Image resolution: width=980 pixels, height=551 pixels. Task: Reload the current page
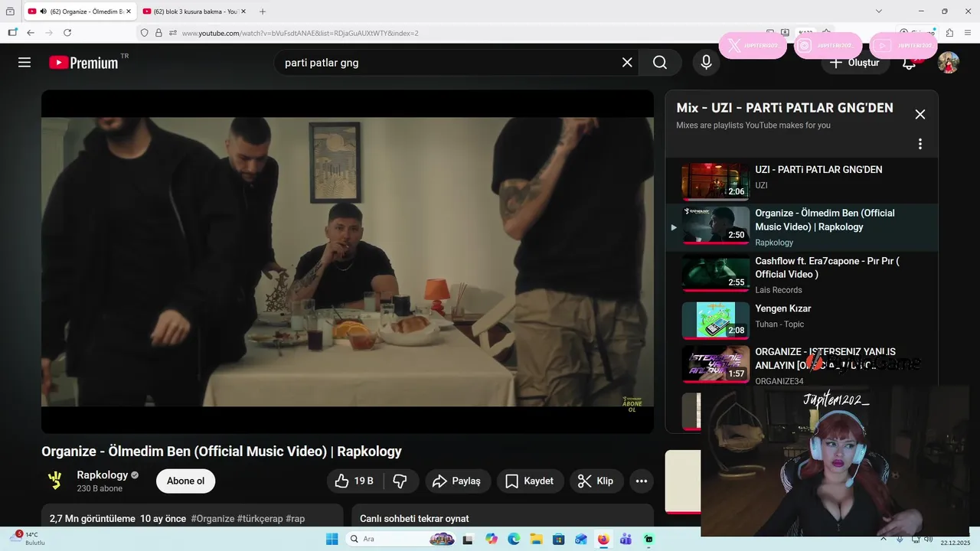67,33
